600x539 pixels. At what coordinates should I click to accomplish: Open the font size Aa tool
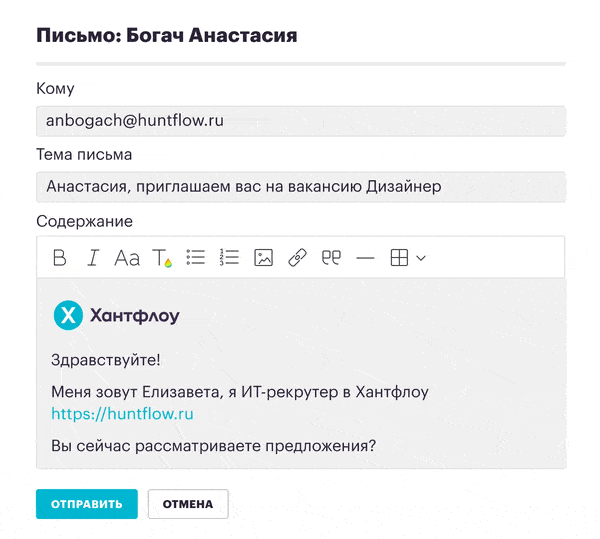pos(127,258)
